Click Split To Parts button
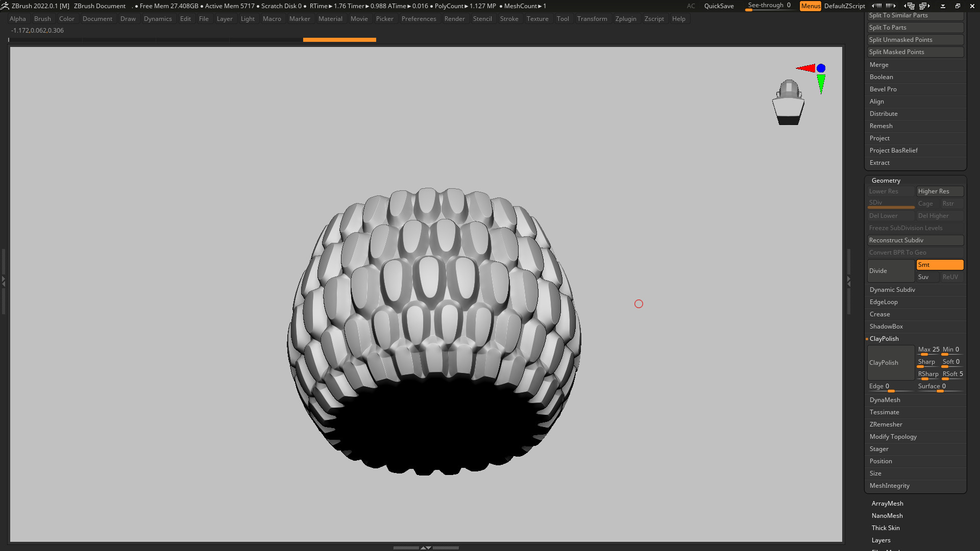 click(x=915, y=28)
